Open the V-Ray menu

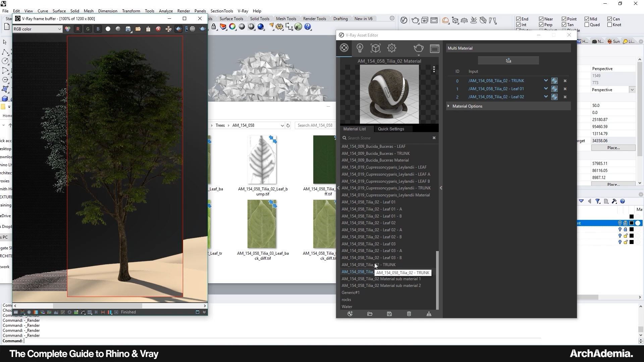click(x=243, y=11)
